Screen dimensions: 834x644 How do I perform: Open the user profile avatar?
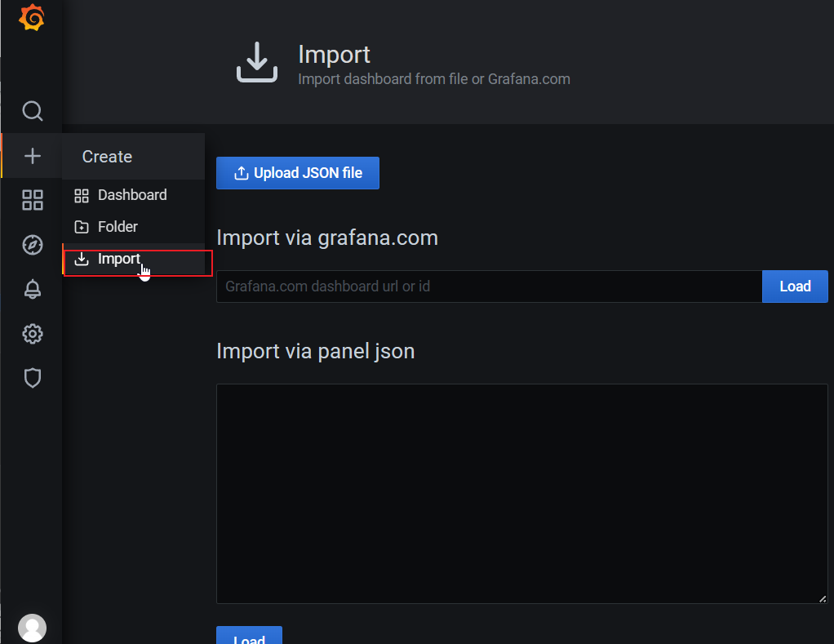pos(32,628)
